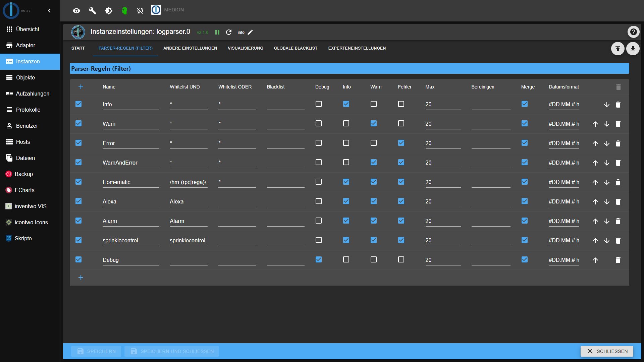Toggle Merge for the Alexa rule
Image resolution: width=644 pixels, height=362 pixels.
tap(525, 201)
